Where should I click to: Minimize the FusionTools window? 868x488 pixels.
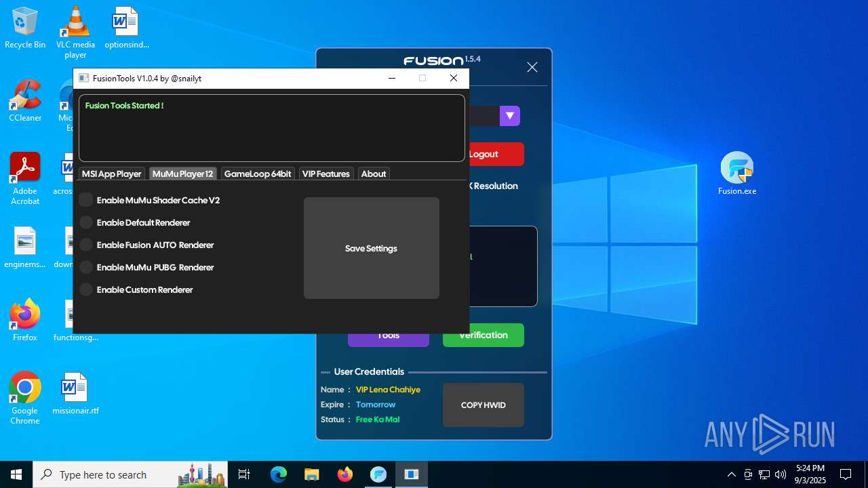point(392,78)
